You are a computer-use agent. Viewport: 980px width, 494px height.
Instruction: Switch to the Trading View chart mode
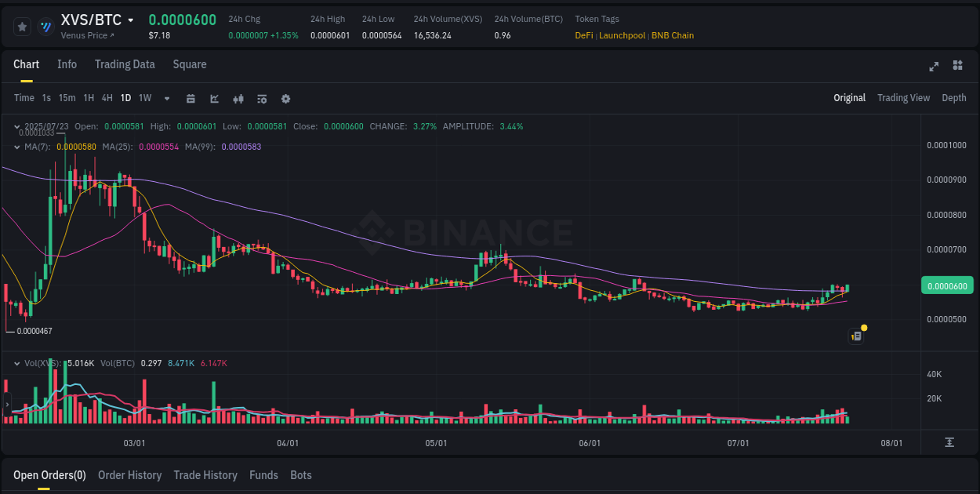(903, 97)
